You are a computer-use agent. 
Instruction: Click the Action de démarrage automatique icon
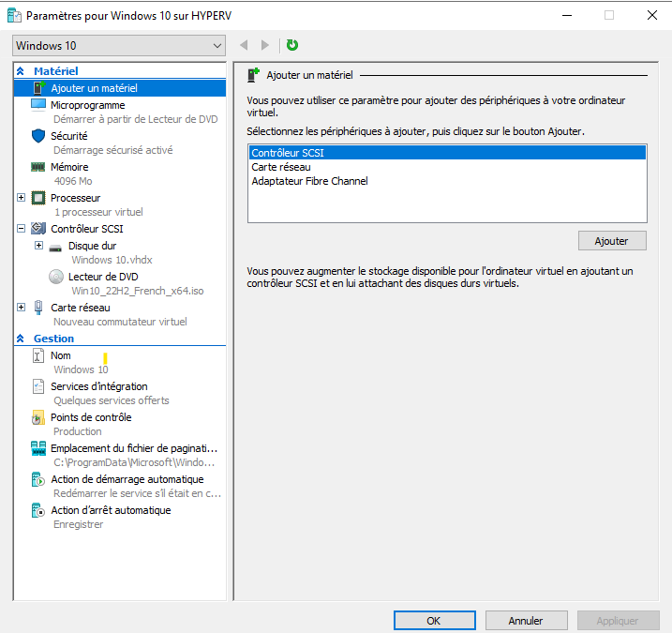(38, 479)
